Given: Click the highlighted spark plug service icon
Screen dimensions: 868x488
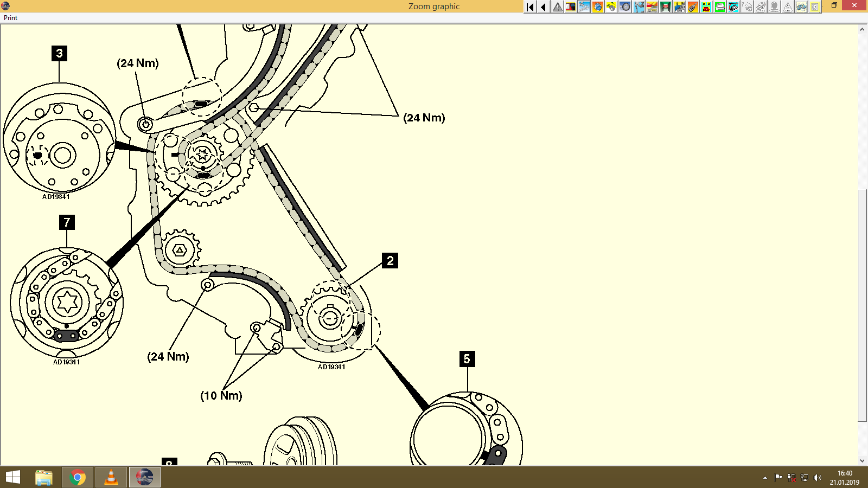Looking at the screenshot, I should 584,7.
